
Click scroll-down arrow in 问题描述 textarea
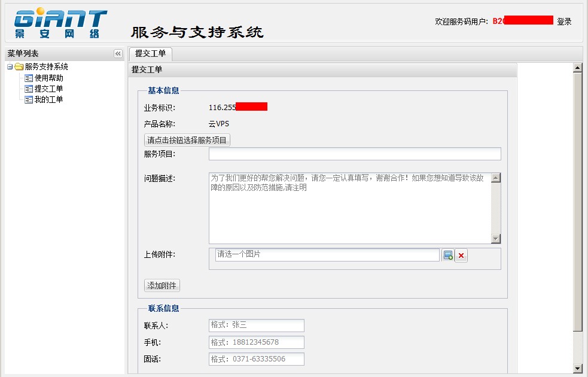[x=495, y=239]
